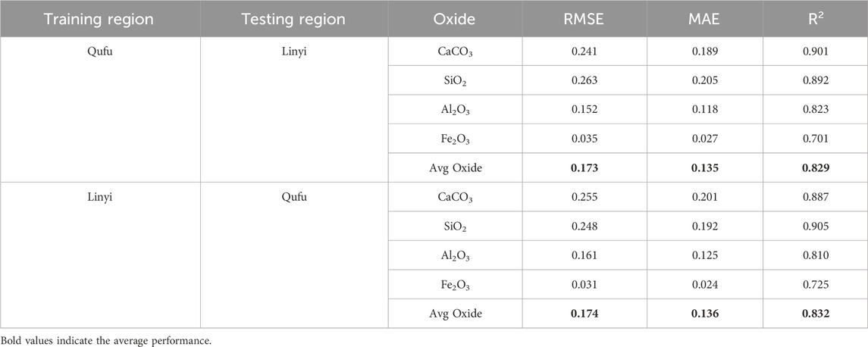
Task: Click the Linyi training region cell
Action: click(99, 198)
